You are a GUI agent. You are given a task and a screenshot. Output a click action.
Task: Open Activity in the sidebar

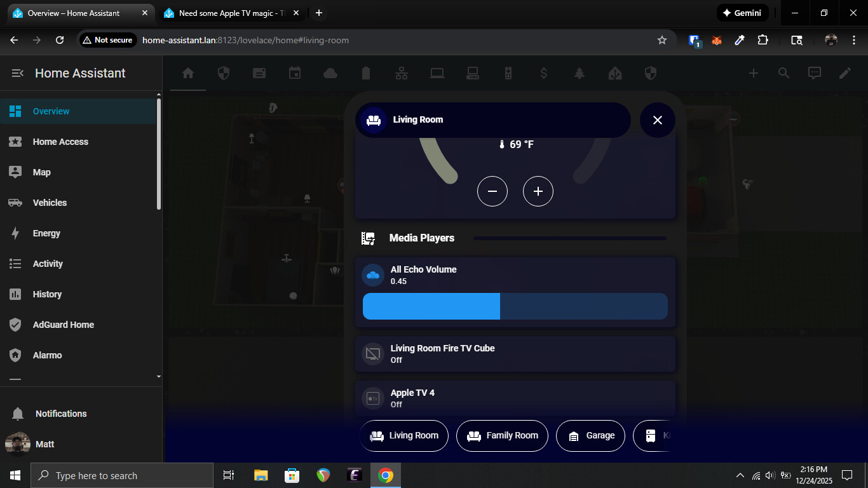(78, 264)
